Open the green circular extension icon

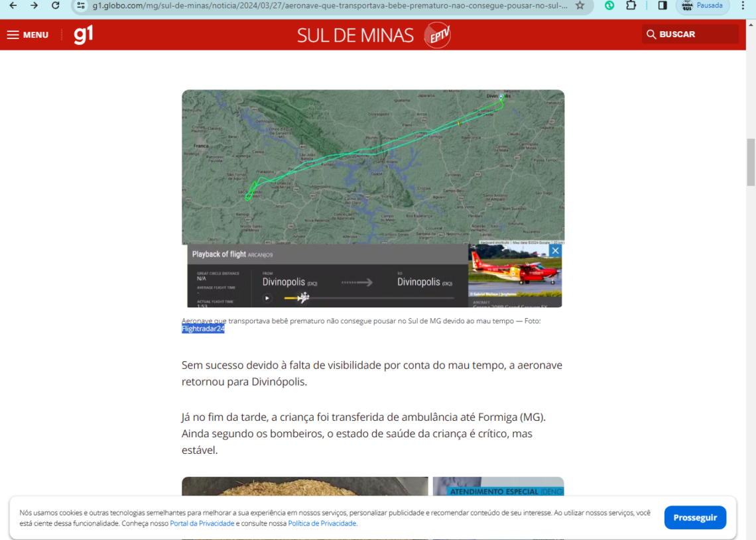coord(609,6)
